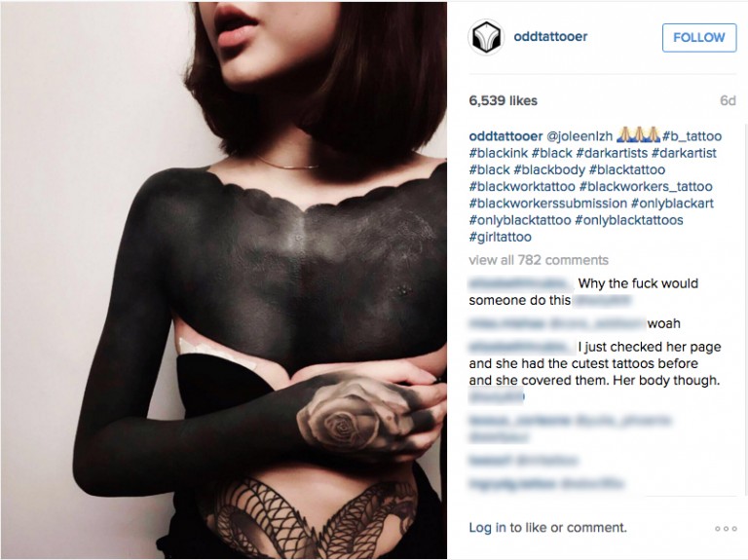This screenshot has height=560, width=748.
Task: Expand view all 782 comments
Action: coord(539,260)
